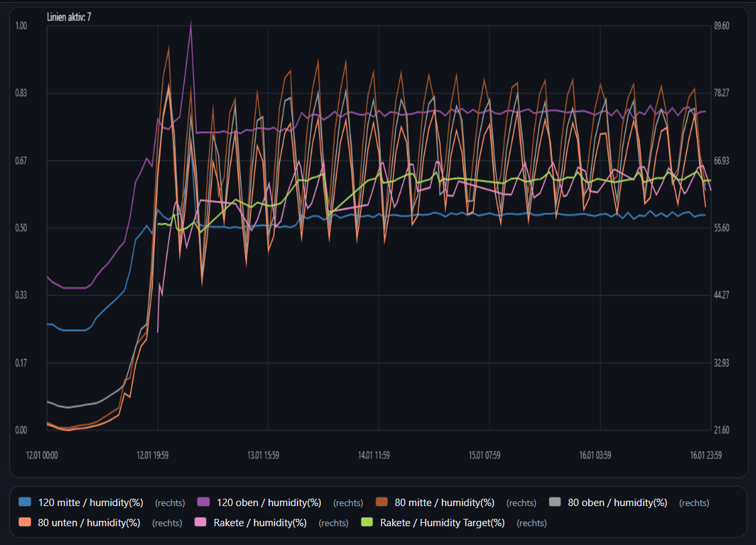756x545 pixels.
Task: Click the 'Linien aktiv: 7' indicator
Action: (69, 16)
